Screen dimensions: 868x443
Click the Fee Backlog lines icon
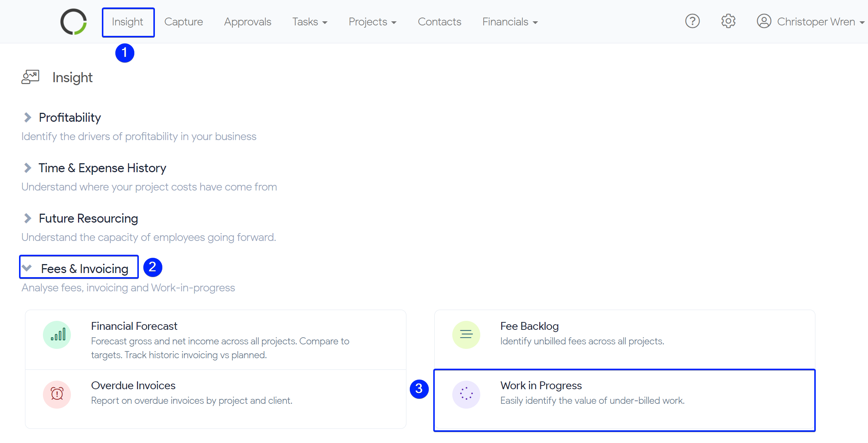tap(466, 334)
